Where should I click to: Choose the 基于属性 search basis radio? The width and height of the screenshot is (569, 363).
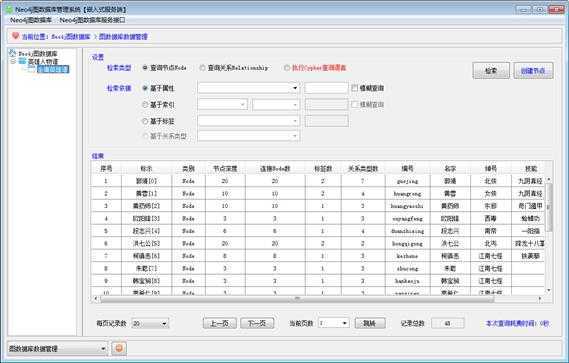145,88
